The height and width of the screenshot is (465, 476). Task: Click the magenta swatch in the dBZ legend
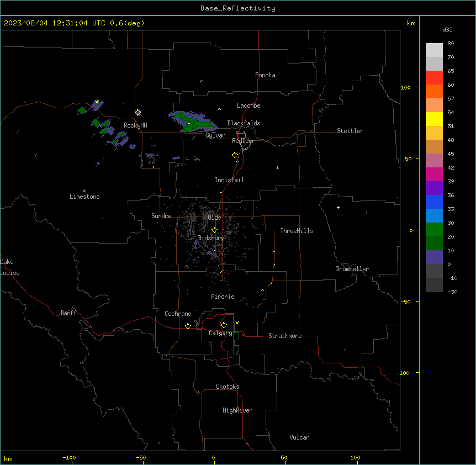pos(434,174)
